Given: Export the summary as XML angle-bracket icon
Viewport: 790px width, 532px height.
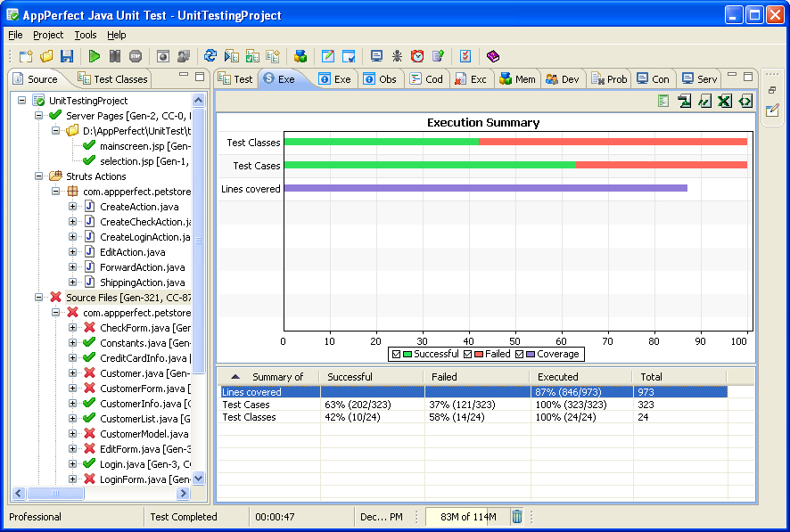Looking at the screenshot, I should 745,102.
